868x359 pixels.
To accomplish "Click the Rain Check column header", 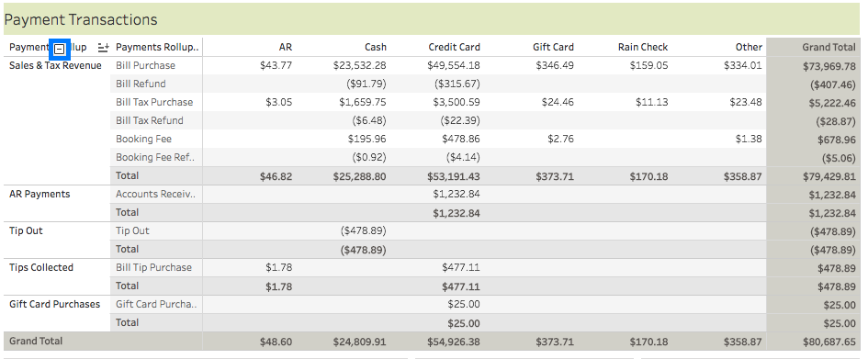I will pos(643,47).
